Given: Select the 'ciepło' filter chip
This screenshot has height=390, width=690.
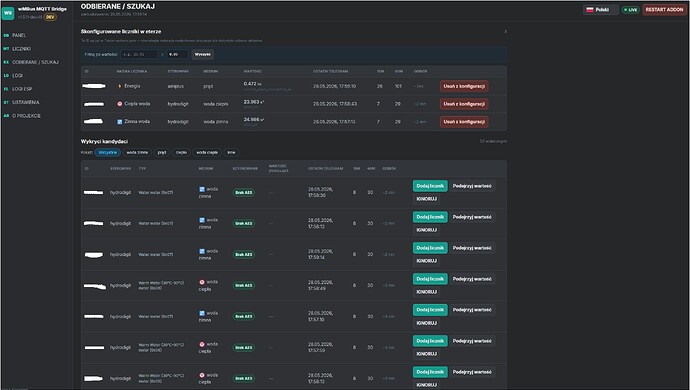Looking at the screenshot, I should (181, 152).
